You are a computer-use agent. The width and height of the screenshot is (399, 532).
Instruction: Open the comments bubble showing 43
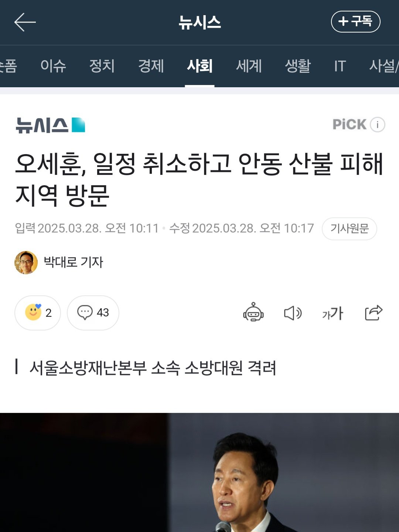[93, 313]
